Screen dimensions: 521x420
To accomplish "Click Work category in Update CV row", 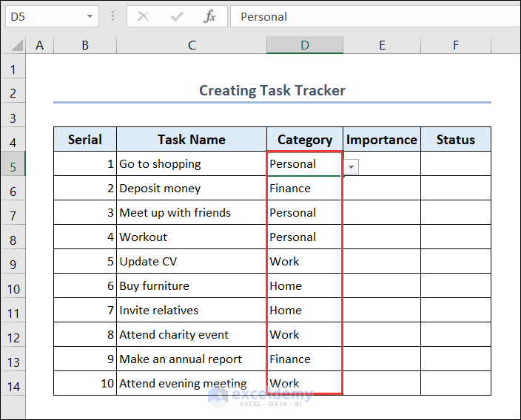I will point(305,261).
